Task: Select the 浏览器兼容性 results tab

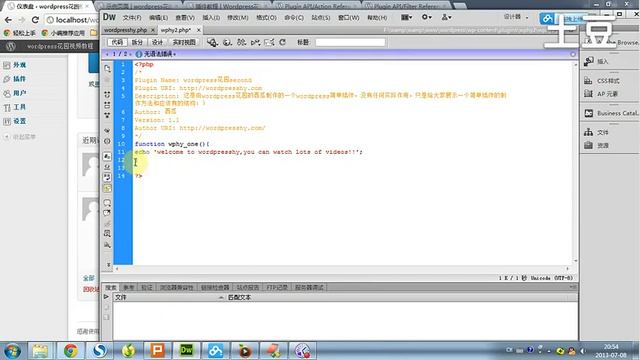Action: (x=176, y=287)
